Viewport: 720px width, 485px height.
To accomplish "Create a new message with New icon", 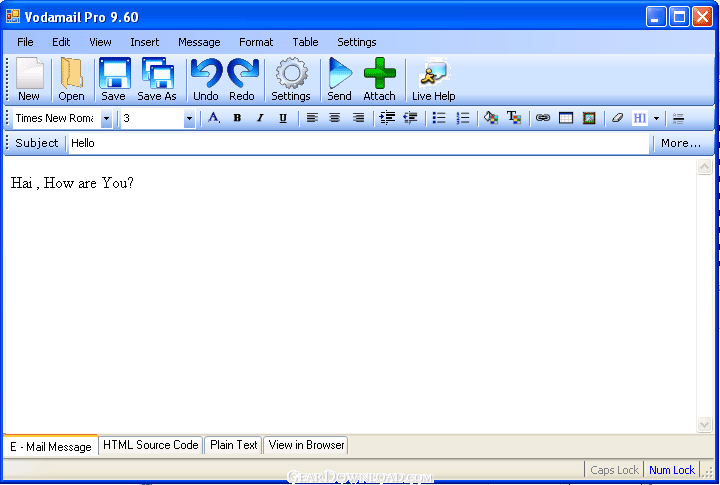I will tap(29, 79).
